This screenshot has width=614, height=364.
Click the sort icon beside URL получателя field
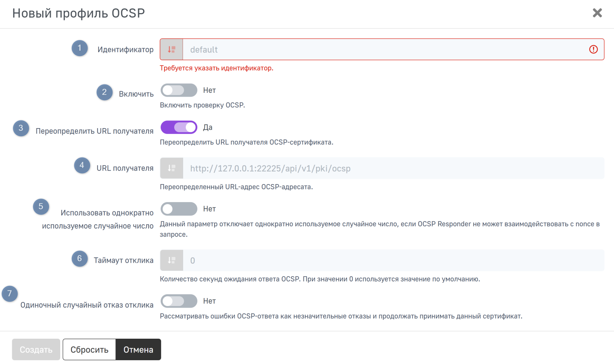172,168
